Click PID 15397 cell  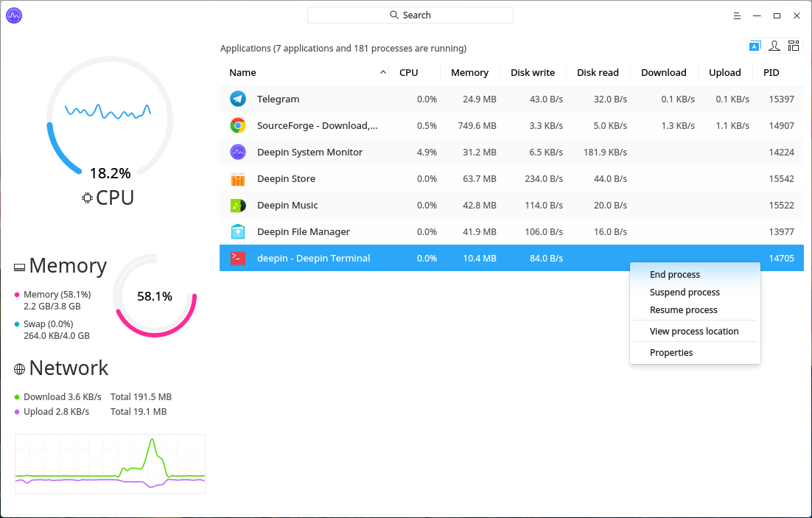[x=782, y=99]
